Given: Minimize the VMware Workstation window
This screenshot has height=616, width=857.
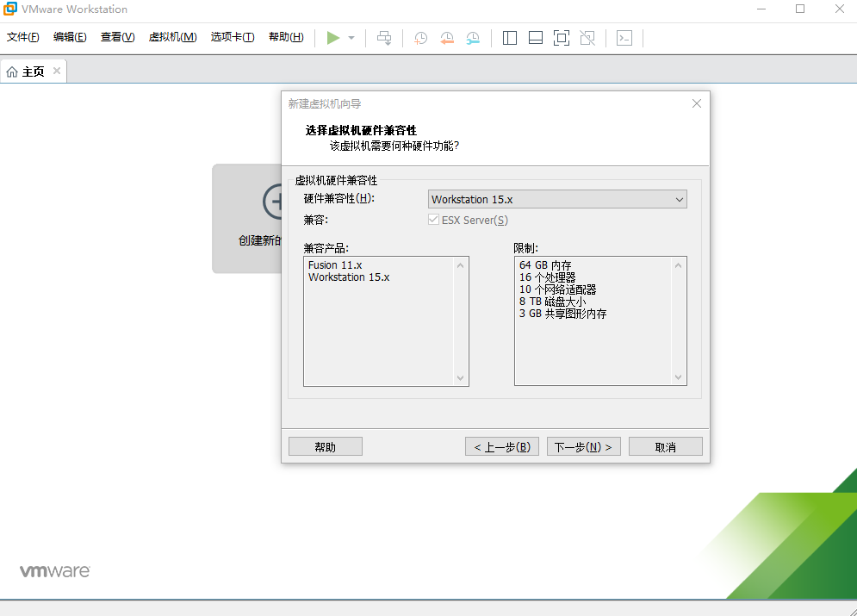Looking at the screenshot, I should tap(761, 9).
